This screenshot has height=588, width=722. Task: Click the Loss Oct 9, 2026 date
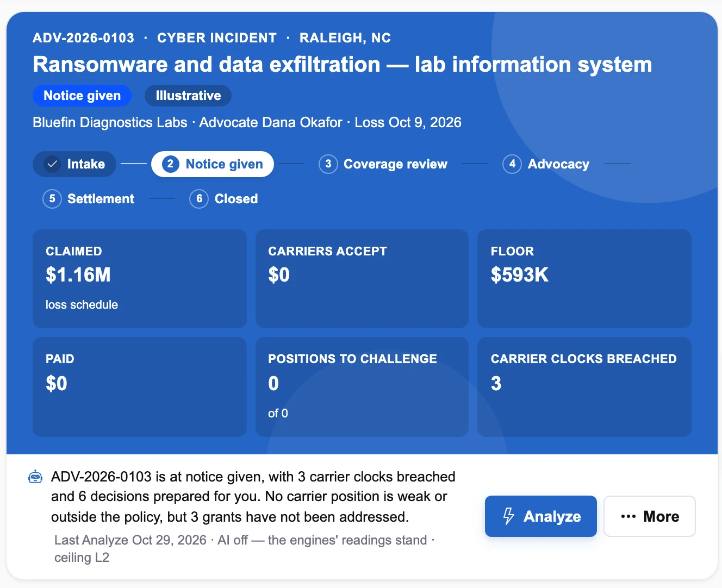408,122
